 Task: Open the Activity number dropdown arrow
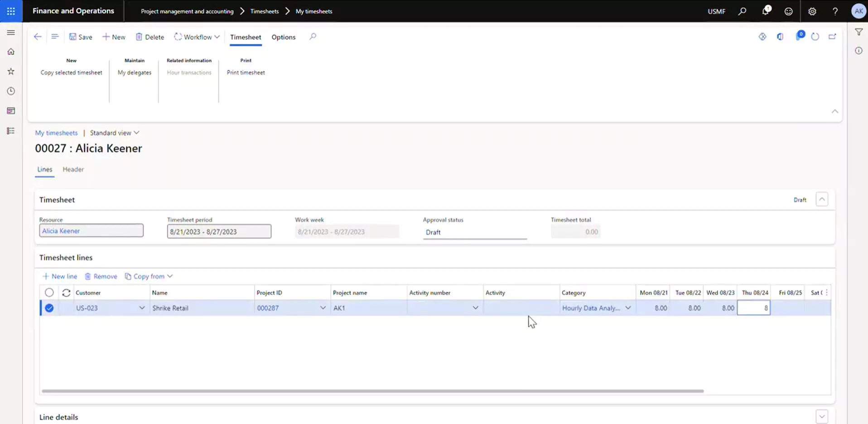click(475, 308)
